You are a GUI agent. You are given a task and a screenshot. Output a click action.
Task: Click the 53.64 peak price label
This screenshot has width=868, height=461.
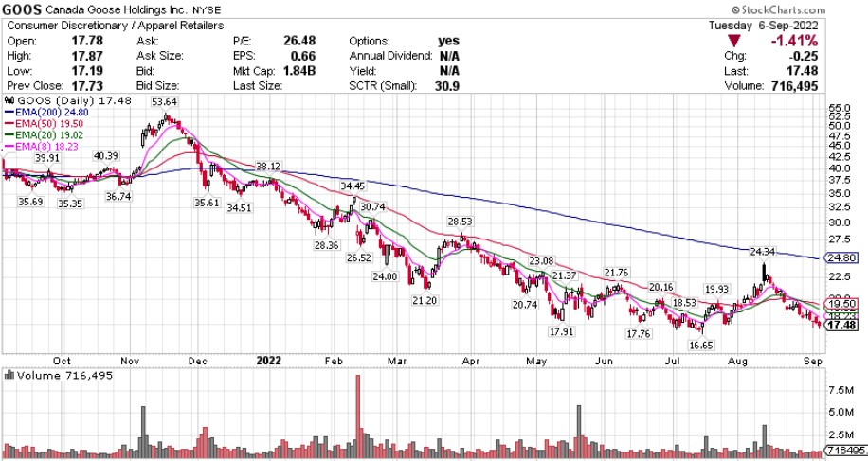pos(164,101)
